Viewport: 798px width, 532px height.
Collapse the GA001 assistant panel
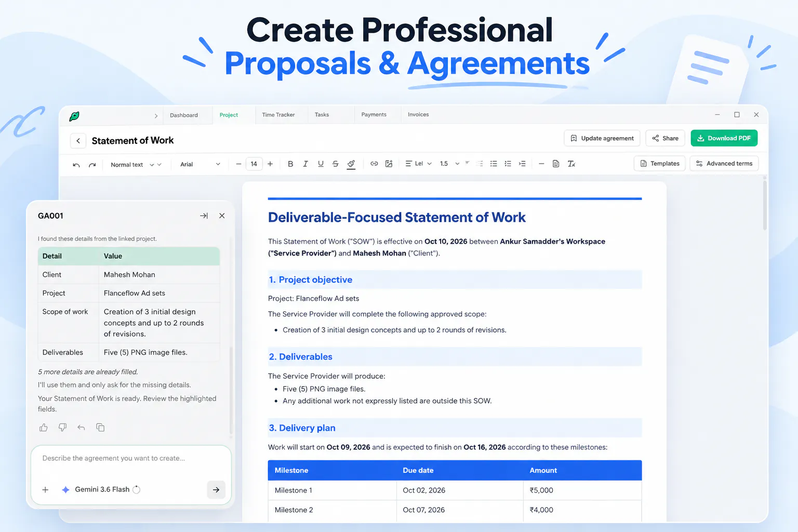tap(204, 216)
